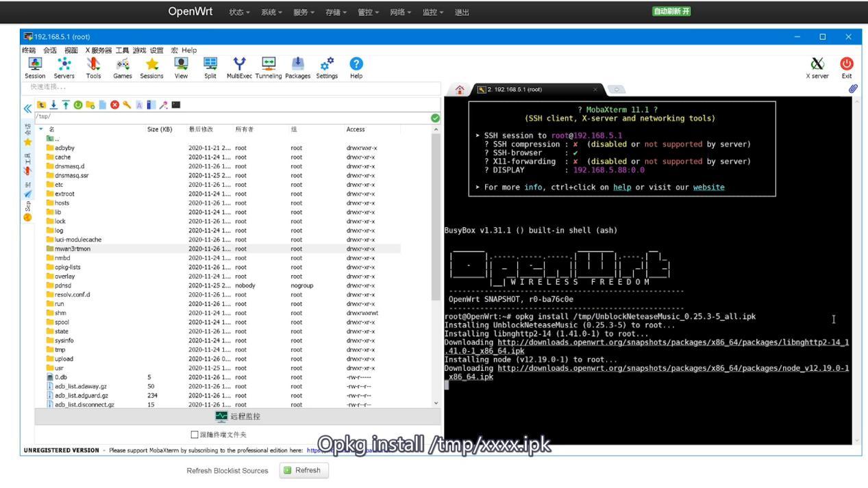Open the Tunneling tool icon
Image resolution: width=868 pixels, height=488 pixels.
(x=268, y=66)
